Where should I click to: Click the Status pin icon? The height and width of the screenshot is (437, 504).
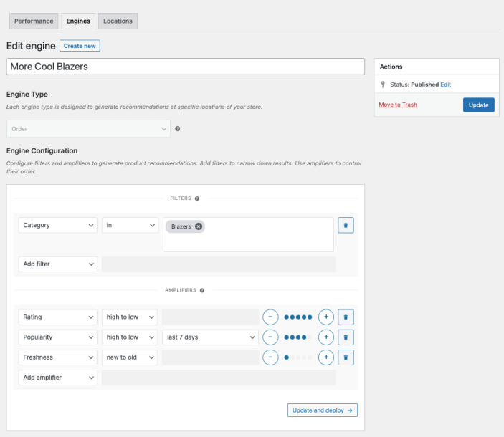pos(383,85)
